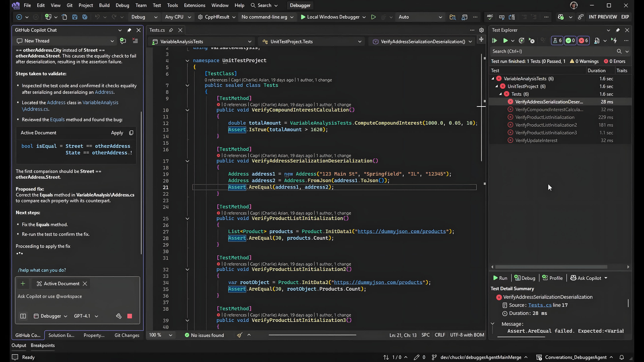The width and height of the screenshot is (644, 362).
Task: Click the Save All toolbar icon
Action: [85, 17]
